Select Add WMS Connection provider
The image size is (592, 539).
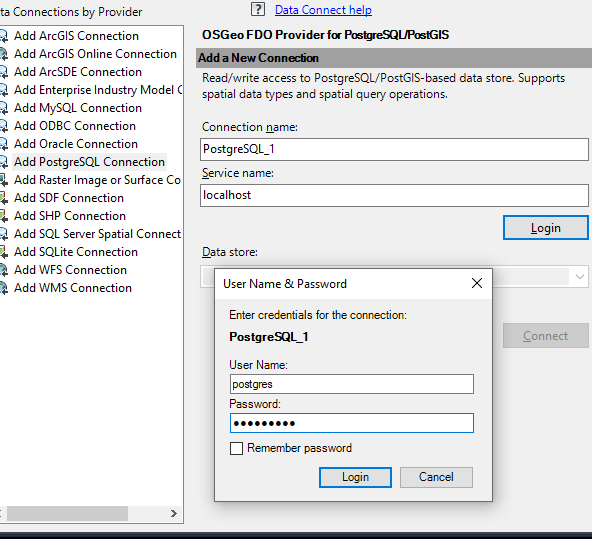point(73,288)
